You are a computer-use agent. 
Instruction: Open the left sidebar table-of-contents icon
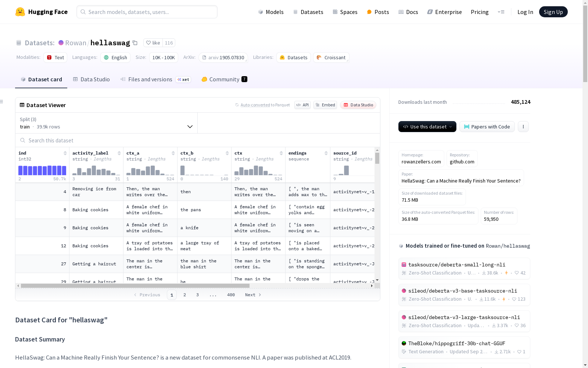(x=2, y=102)
